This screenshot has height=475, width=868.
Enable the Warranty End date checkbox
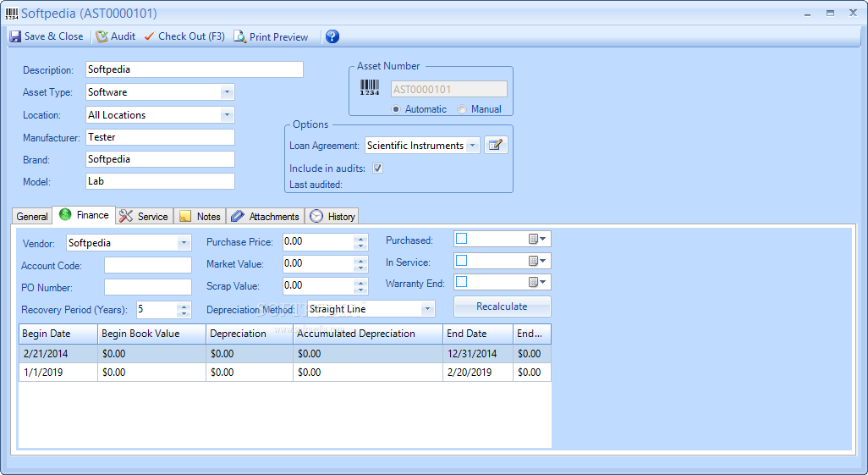pos(462,282)
